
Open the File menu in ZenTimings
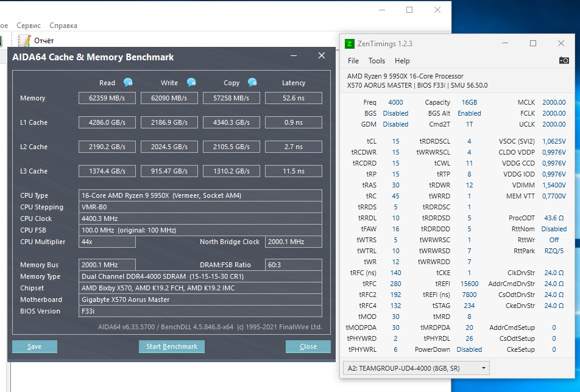pos(353,61)
